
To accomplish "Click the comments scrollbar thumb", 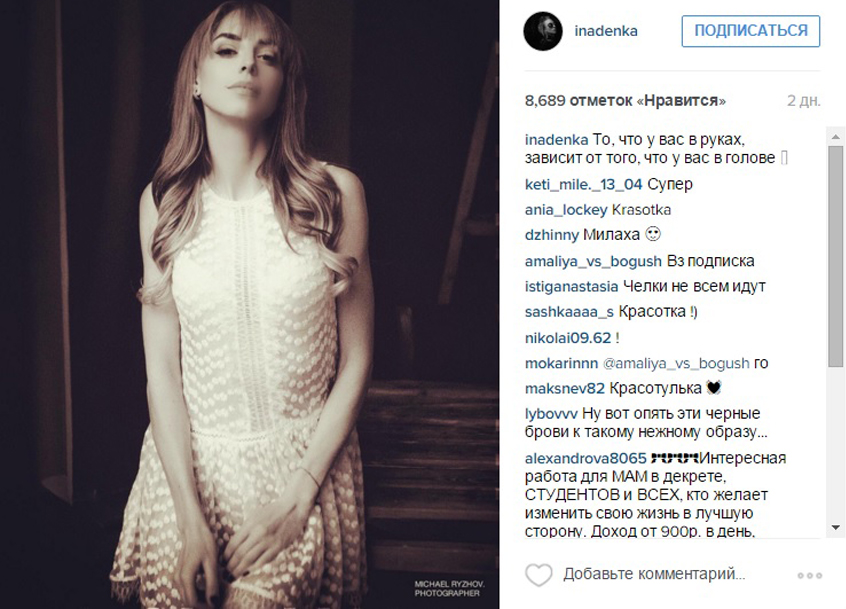I will pos(836,256).
